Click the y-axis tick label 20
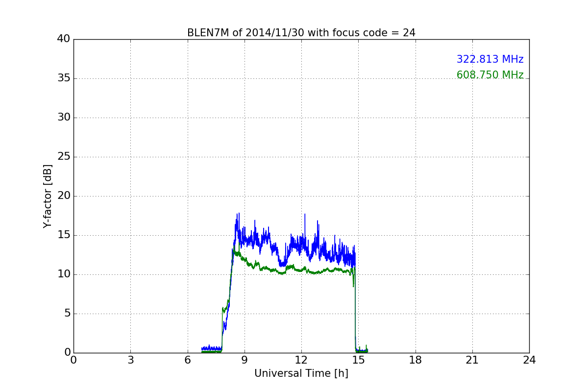588x392 pixels. (x=63, y=196)
